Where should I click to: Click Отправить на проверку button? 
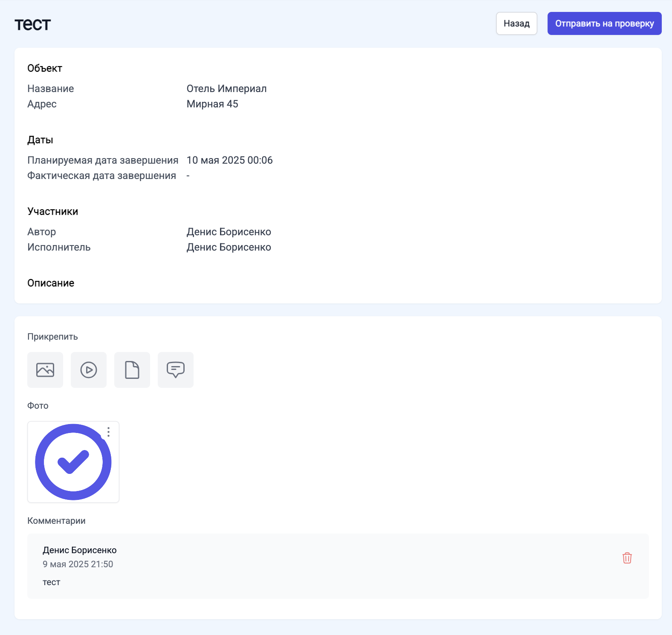click(x=604, y=23)
